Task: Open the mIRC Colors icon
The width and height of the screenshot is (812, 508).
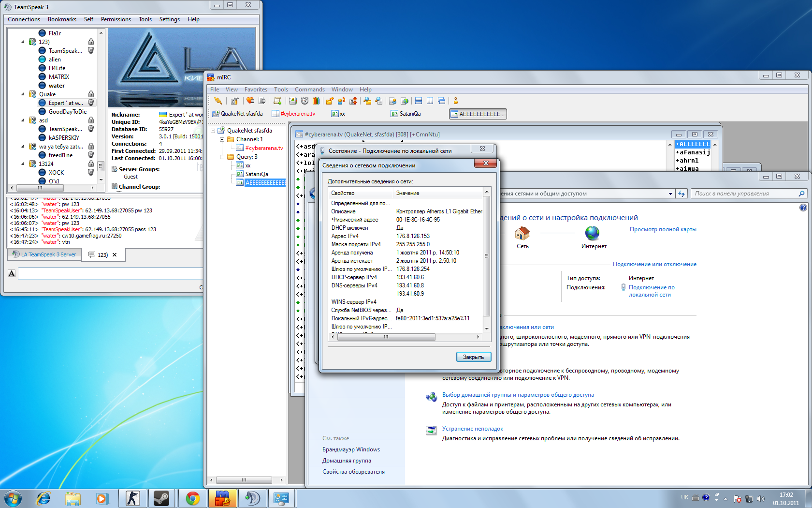Action: tap(316, 101)
